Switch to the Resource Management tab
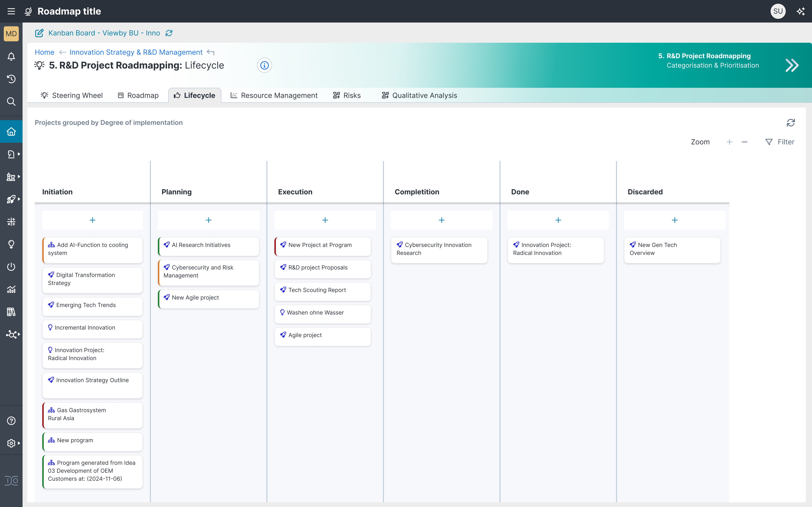The width and height of the screenshot is (812, 507). click(x=274, y=96)
